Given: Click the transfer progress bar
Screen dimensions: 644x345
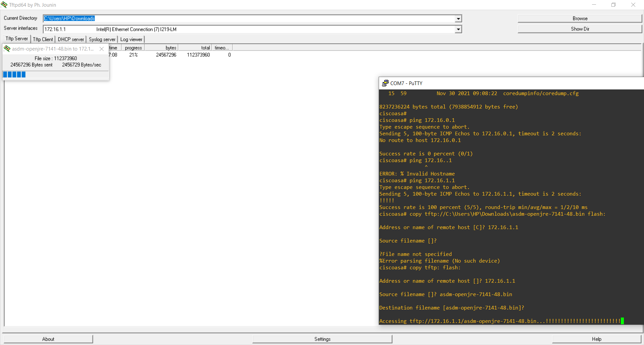Looking at the screenshot, I should point(55,75).
